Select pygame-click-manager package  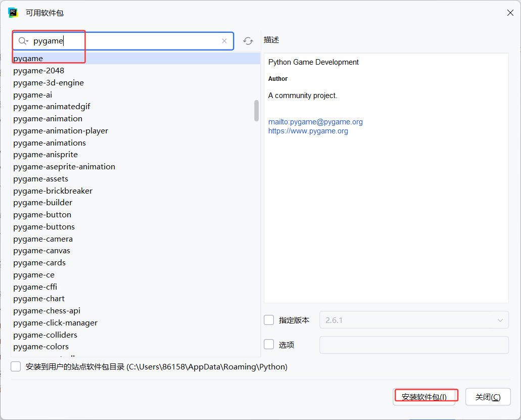click(x=135, y=322)
